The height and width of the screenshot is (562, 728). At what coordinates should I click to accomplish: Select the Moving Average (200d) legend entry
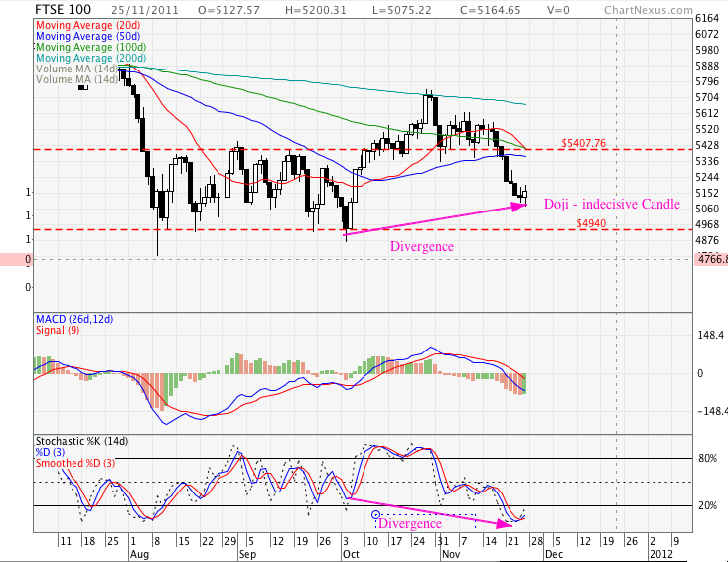91,58
